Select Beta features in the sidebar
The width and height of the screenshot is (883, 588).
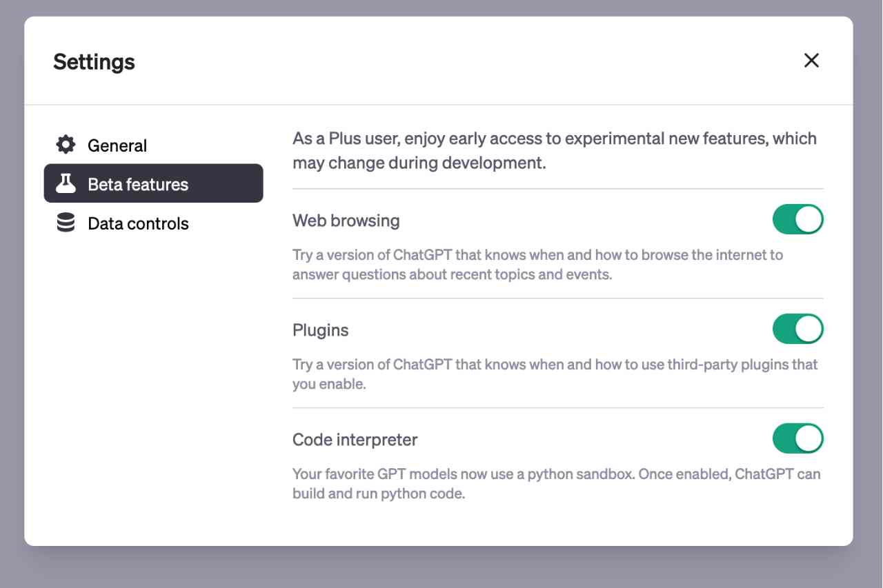pos(137,183)
